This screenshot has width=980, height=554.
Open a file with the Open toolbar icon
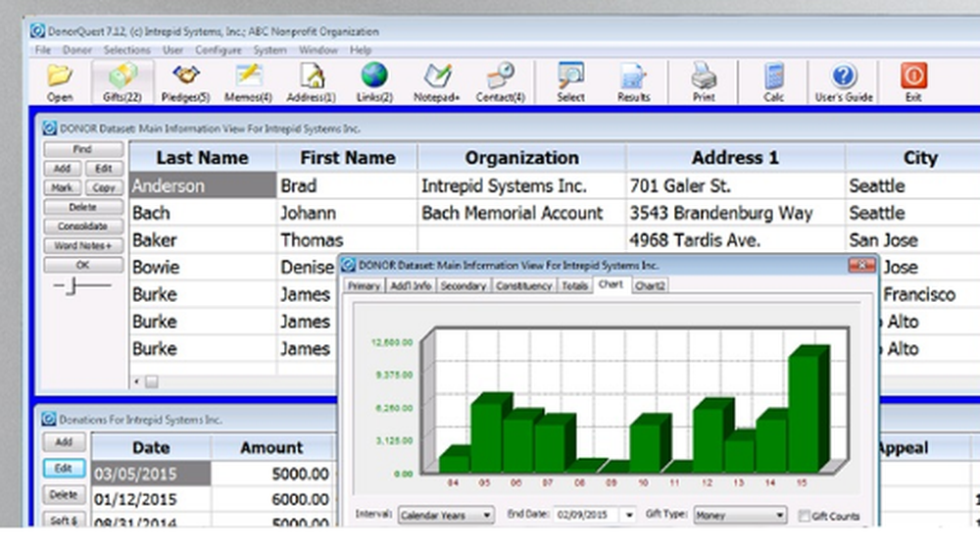60,82
